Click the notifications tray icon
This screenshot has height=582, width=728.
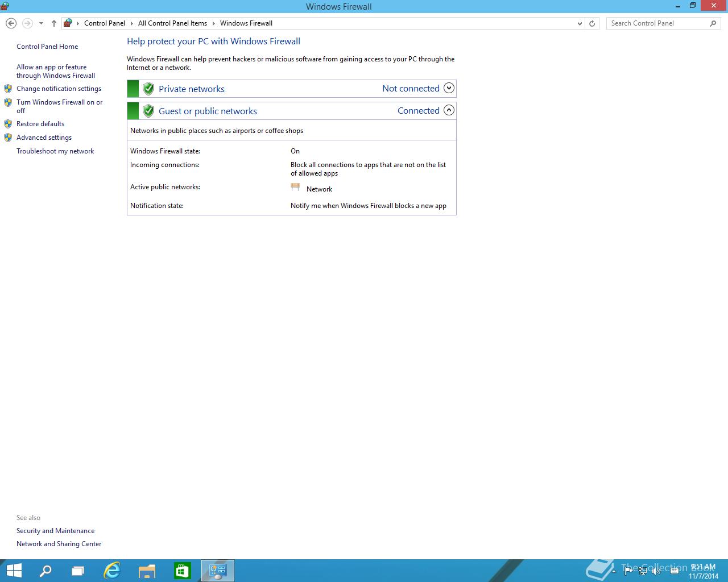click(675, 571)
